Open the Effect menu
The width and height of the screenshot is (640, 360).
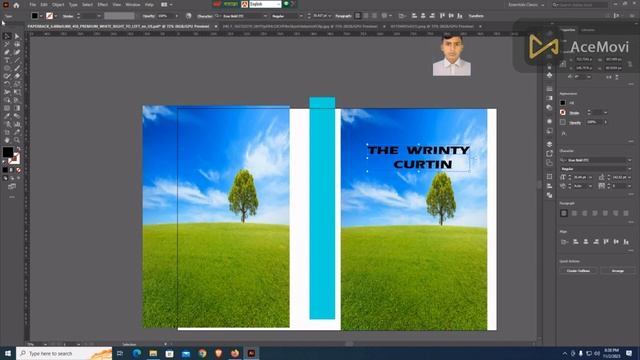click(x=102, y=4)
